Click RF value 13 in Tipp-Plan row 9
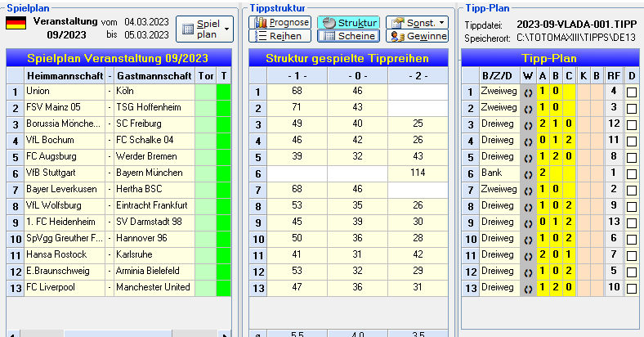This screenshot has width=644, height=337. click(614, 223)
